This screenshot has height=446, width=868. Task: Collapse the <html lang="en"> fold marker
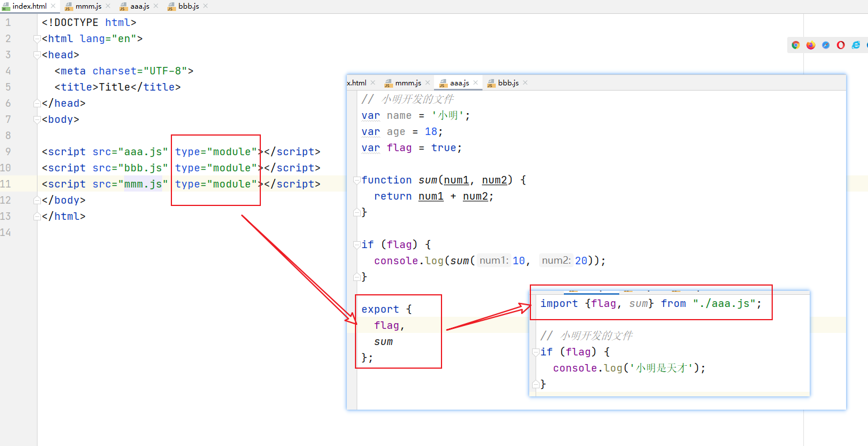38,39
